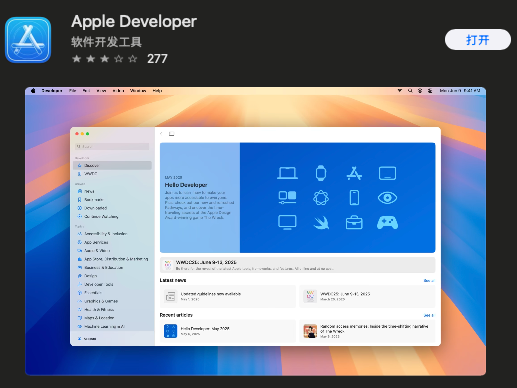Click the Swift bird icon in banner
This screenshot has width=517, height=388.
(321, 223)
